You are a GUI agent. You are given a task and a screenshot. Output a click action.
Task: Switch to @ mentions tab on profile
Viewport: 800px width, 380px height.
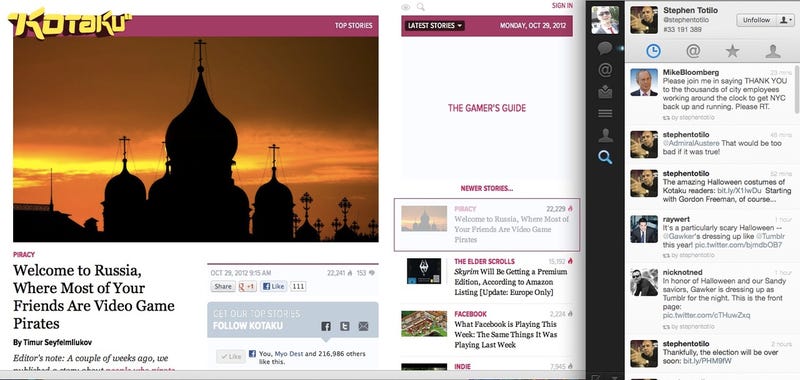coord(692,50)
